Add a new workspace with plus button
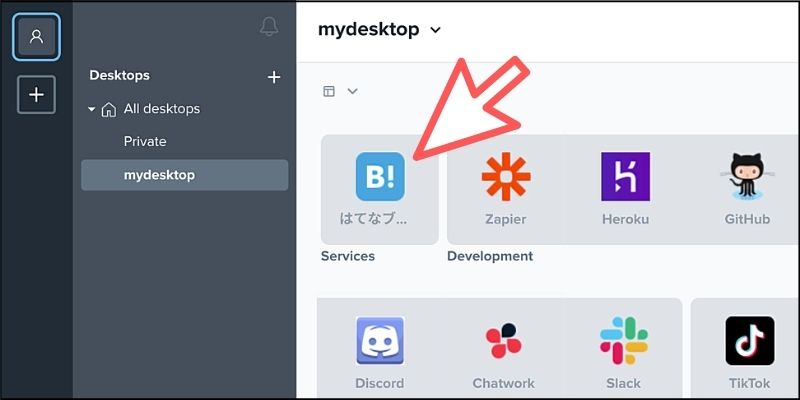The width and height of the screenshot is (800, 400). (x=36, y=94)
